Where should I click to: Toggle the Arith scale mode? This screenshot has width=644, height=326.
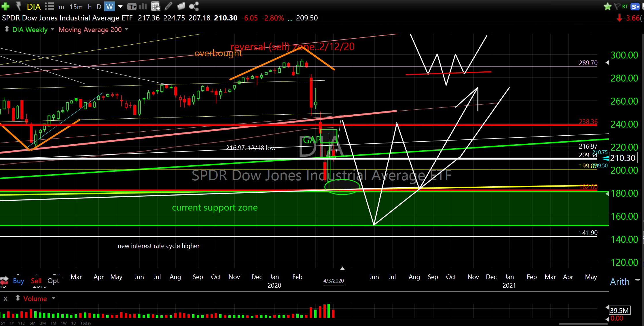(x=620, y=281)
